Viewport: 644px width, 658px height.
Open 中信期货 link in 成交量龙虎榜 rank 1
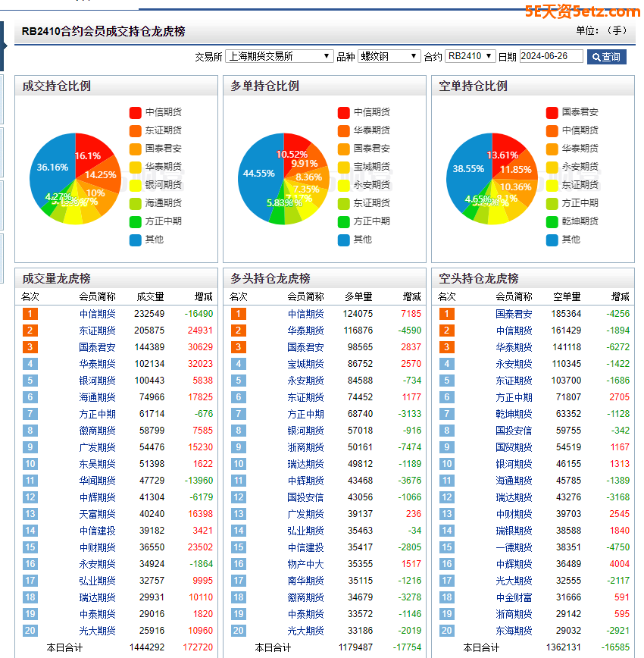(97, 314)
